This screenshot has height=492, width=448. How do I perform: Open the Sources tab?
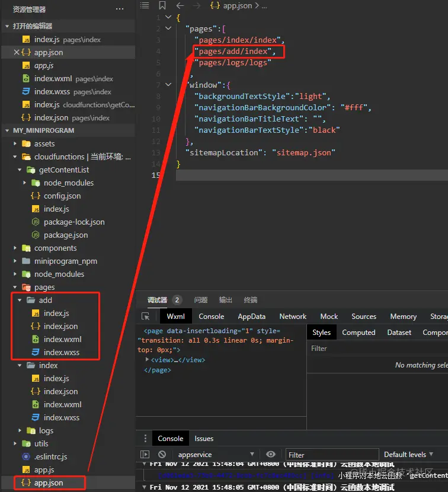[364, 317]
